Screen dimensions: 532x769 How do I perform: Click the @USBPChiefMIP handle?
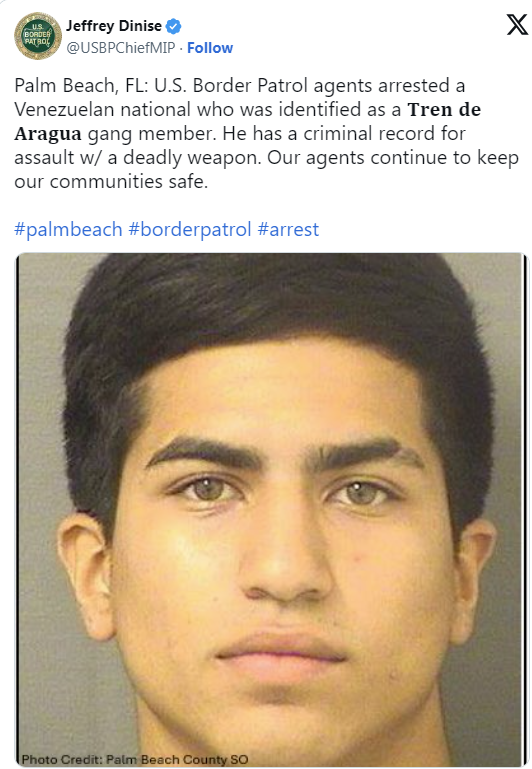(121, 48)
